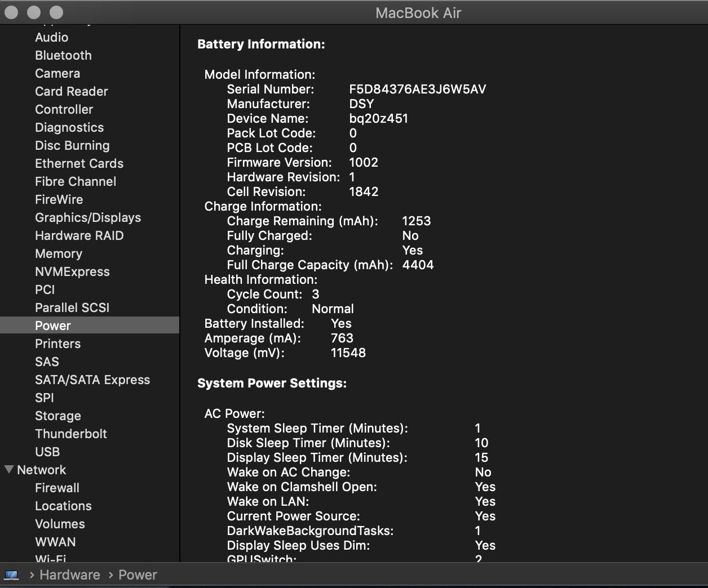
Task: Open the Fibre Channel section
Action: [76, 181]
